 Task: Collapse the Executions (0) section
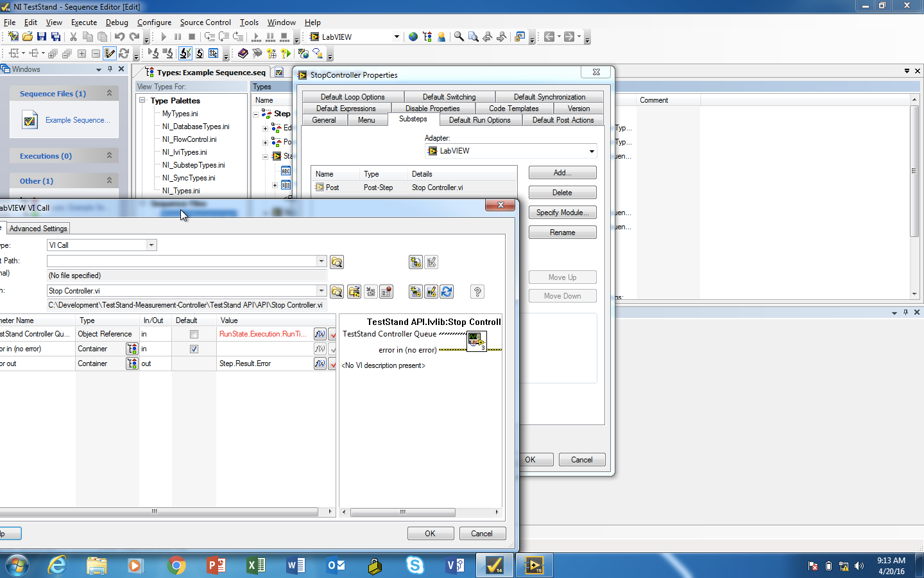pyautogui.click(x=109, y=155)
